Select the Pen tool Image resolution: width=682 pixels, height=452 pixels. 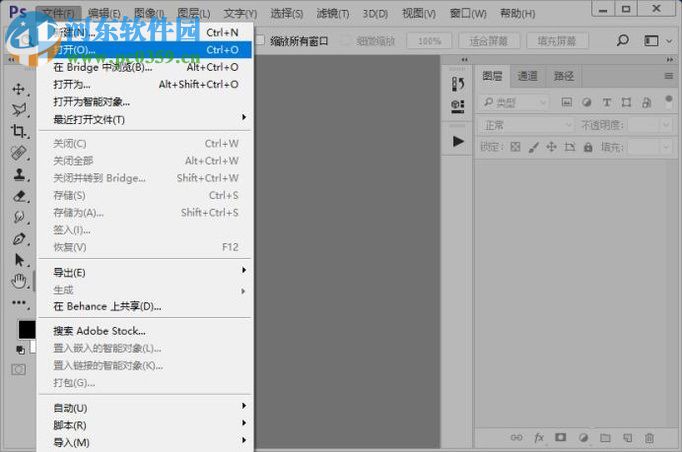[19, 239]
